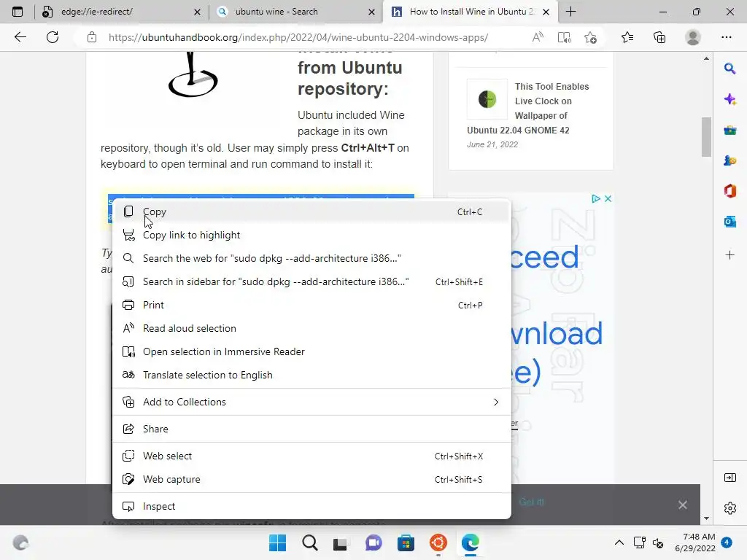Open This Tool Enables Live Clock article
The width and height of the screenshot is (747, 560).
(528, 108)
